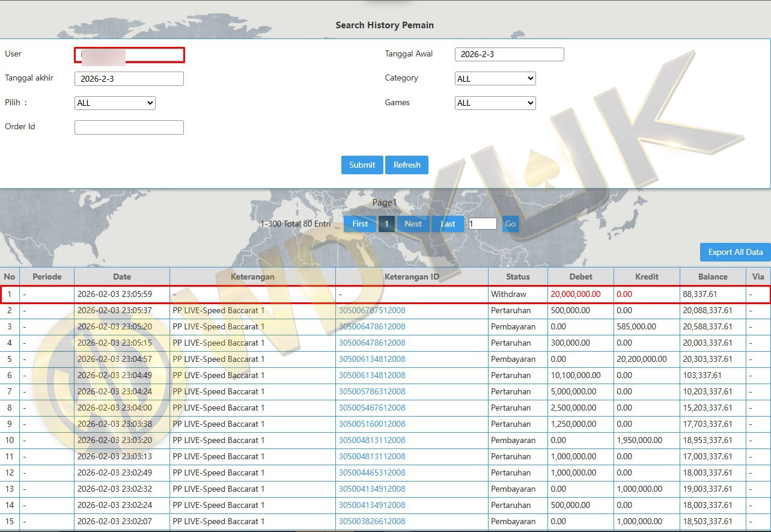Open the Category dropdown

[495, 79]
